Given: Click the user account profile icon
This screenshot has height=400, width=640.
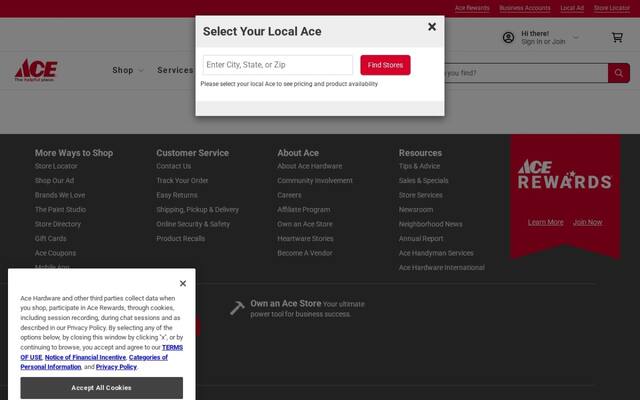Looking at the screenshot, I should pyautogui.click(x=508, y=38).
